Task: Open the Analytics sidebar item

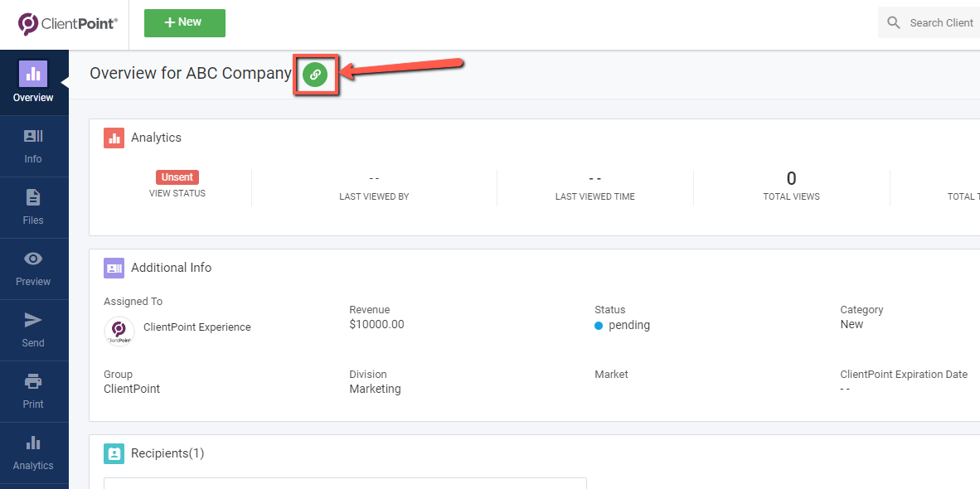Action: (x=33, y=453)
